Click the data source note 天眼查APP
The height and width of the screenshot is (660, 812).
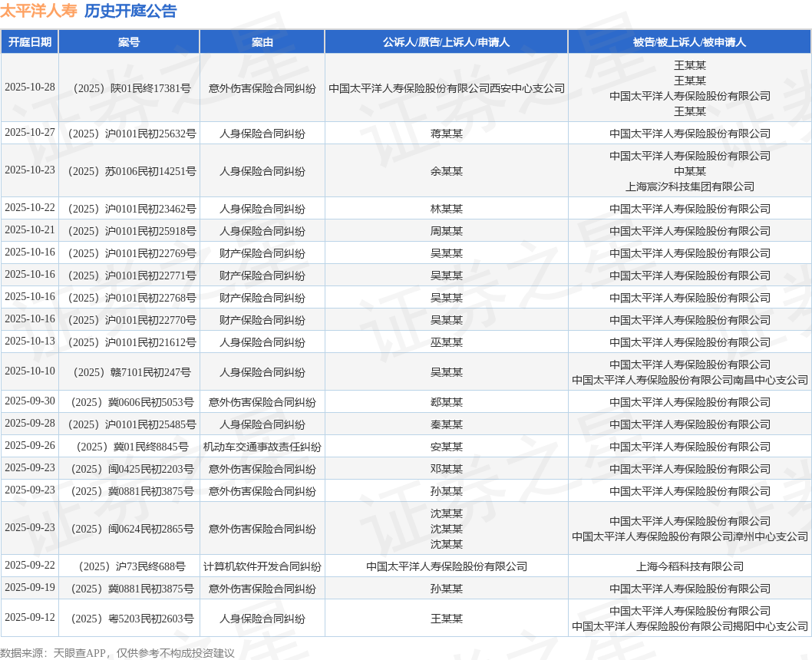[x=79, y=653]
